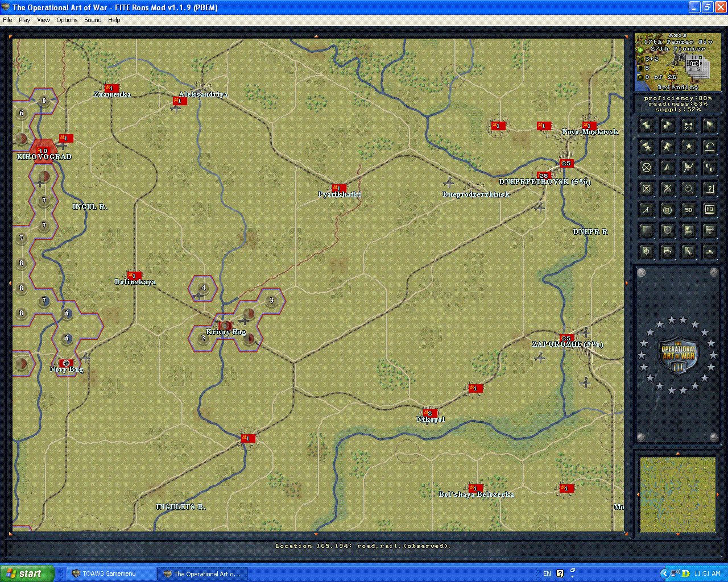Toggle the crossed-circle formation display icon

point(646,167)
